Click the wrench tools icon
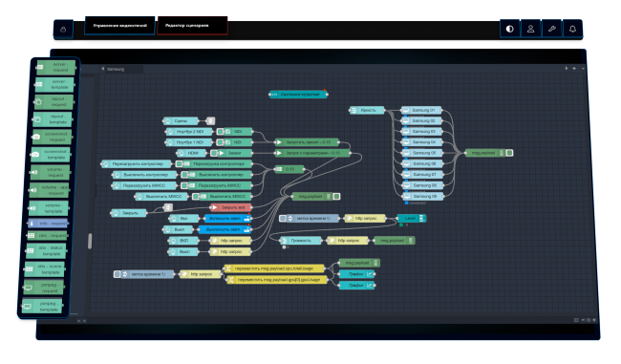The width and height of the screenshot is (621, 364). 551,29
